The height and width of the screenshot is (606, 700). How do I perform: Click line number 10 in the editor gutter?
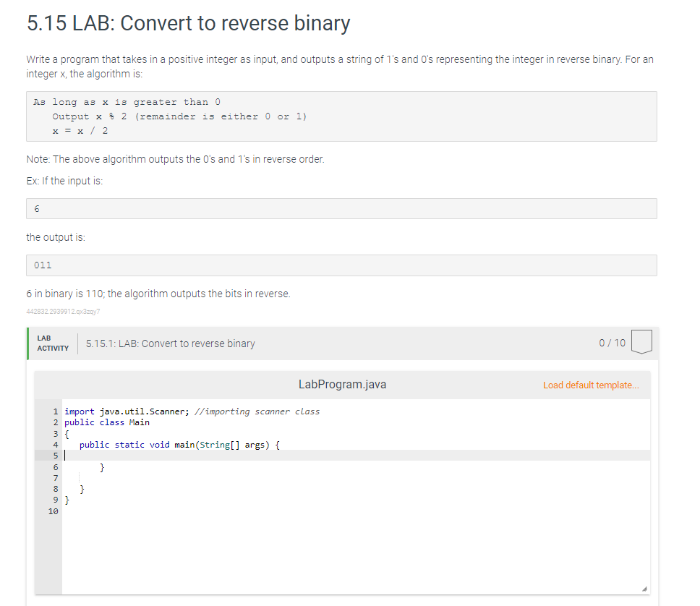pyautogui.click(x=53, y=511)
